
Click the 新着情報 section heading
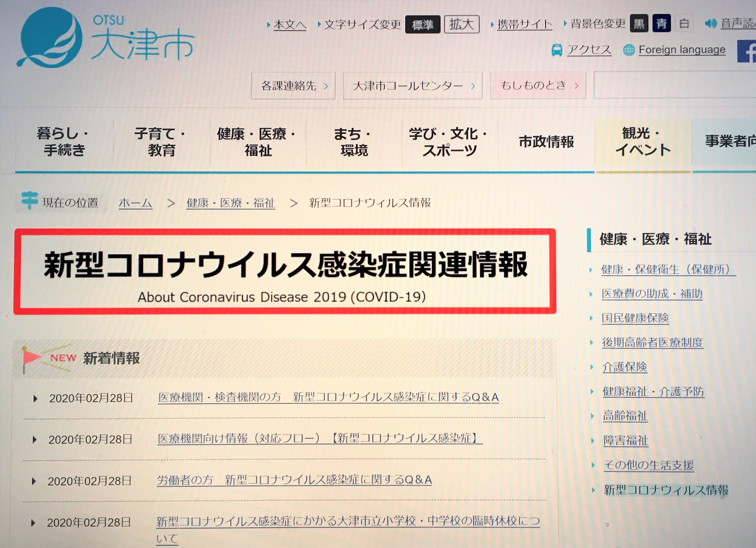111,358
